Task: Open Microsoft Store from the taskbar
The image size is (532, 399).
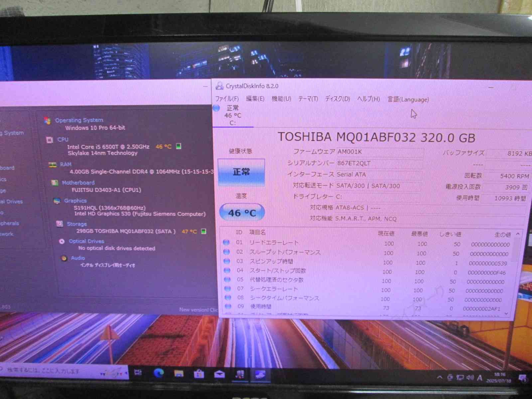Action: [x=199, y=374]
